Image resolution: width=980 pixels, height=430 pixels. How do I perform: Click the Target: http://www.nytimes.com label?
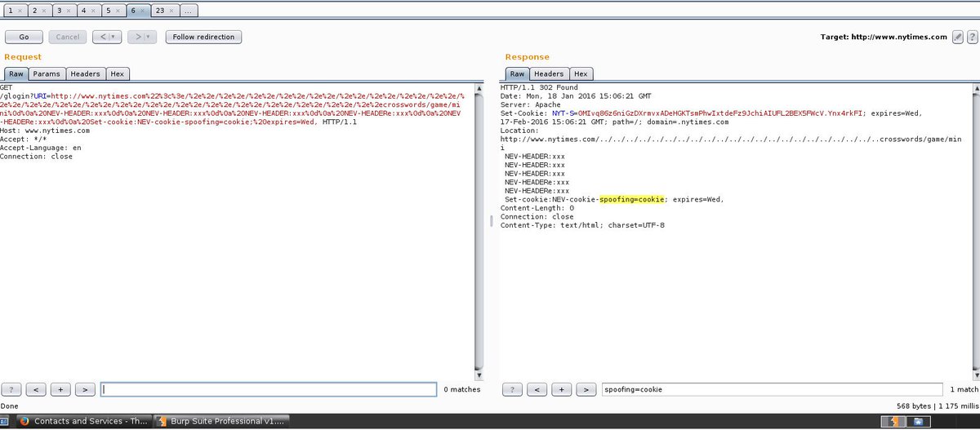[x=884, y=37]
